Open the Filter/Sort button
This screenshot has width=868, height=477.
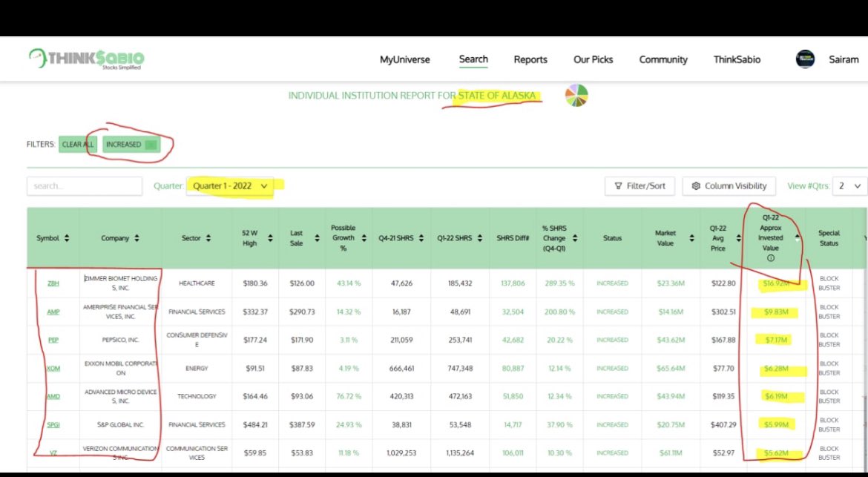[640, 186]
